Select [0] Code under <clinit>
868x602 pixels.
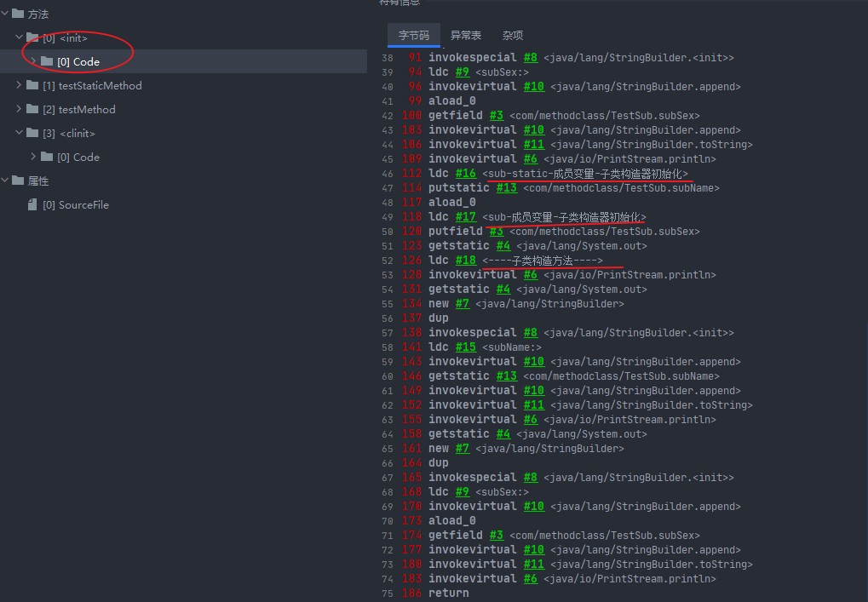tap(78, 158)
